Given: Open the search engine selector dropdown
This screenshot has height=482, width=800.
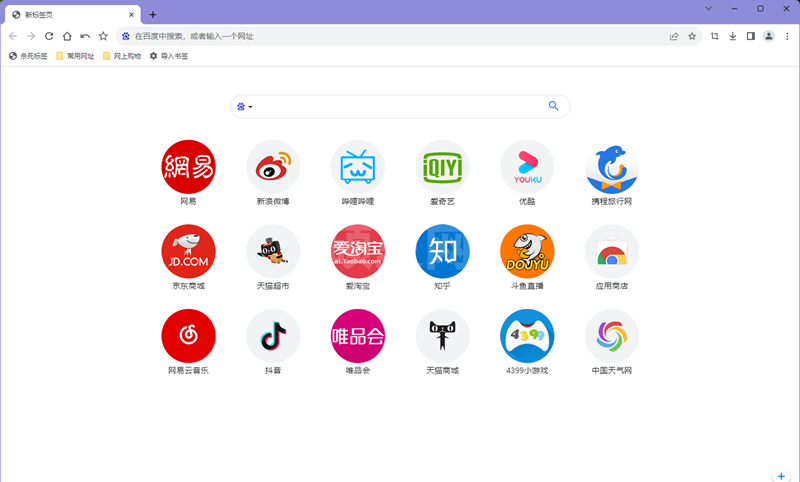Looking at the screenshot, I should coord(245,107).
